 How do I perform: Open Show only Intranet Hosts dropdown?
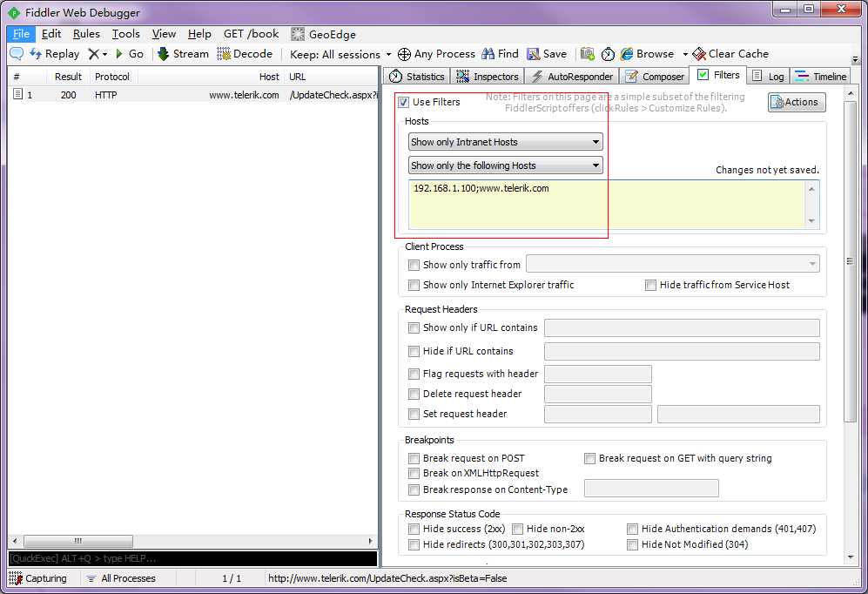point(506,142)
